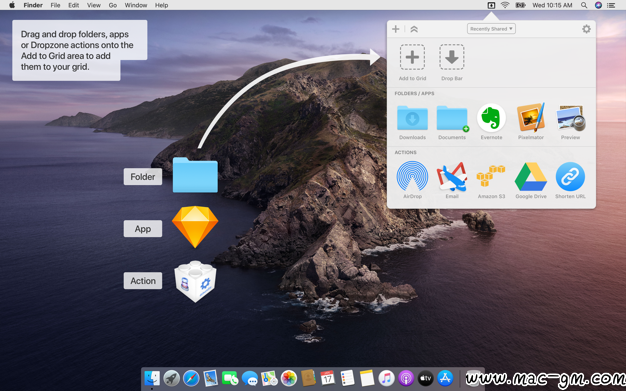Open Dropzone settings gear
This screenshot has height=391, width=626.
point(586,29)
